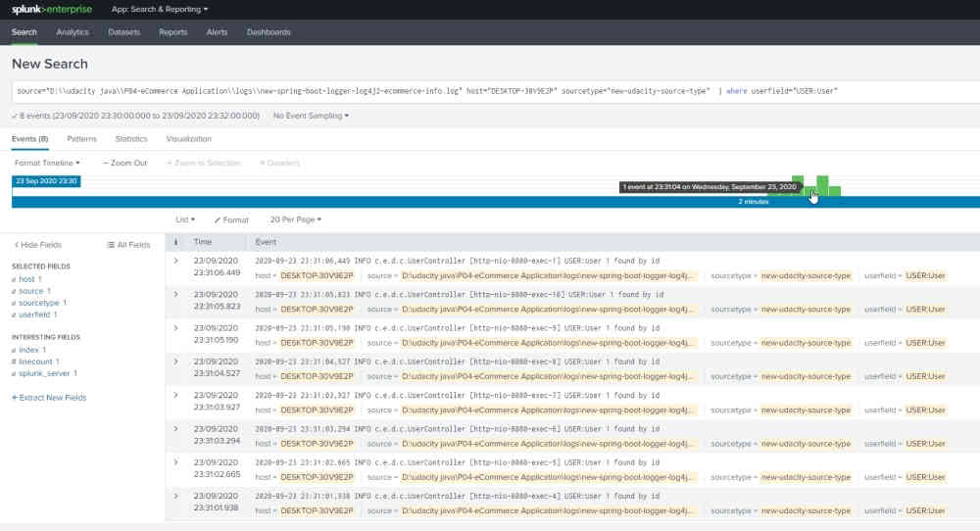This screenshot has width=980, height=531.
Task: Expand the event at 23:31:03.927
Action: pyautogui.click(x=175, y=396)
